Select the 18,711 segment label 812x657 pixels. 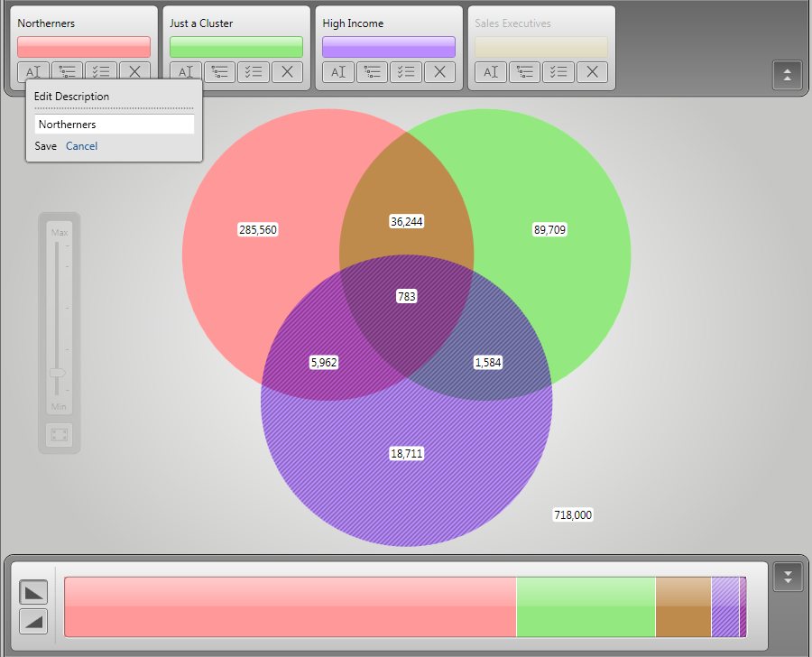(x=407, y=454)
